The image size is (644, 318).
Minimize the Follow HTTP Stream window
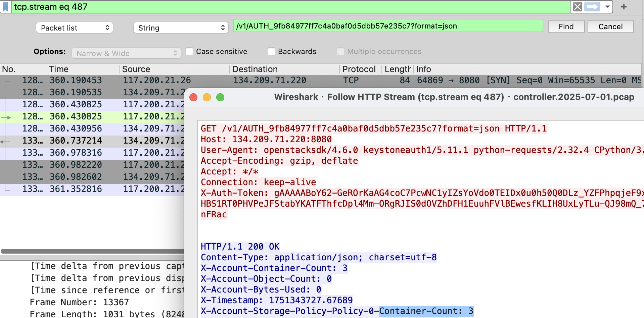[x=207, y=97]
